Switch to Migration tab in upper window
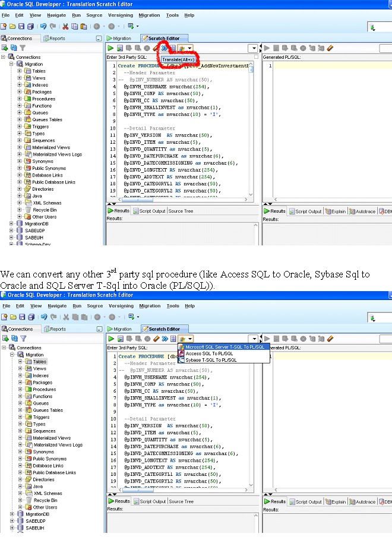392x543 pixels. pos(119,39)
